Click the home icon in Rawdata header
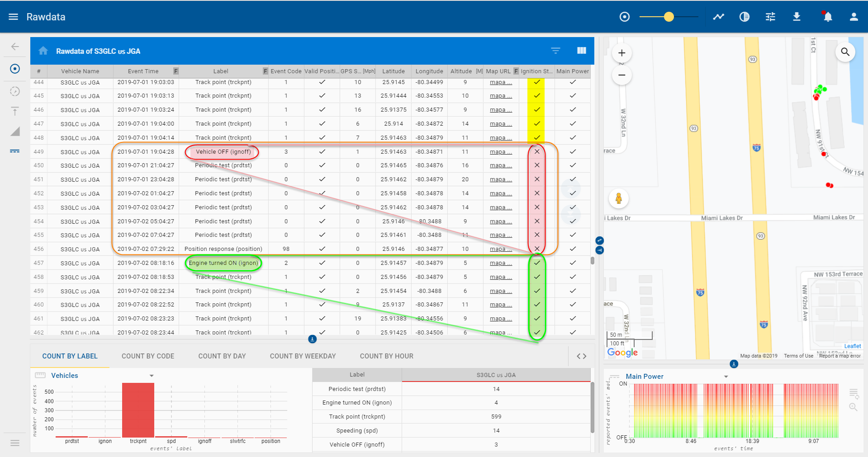868x457 pixels. [x=43, y=51]
